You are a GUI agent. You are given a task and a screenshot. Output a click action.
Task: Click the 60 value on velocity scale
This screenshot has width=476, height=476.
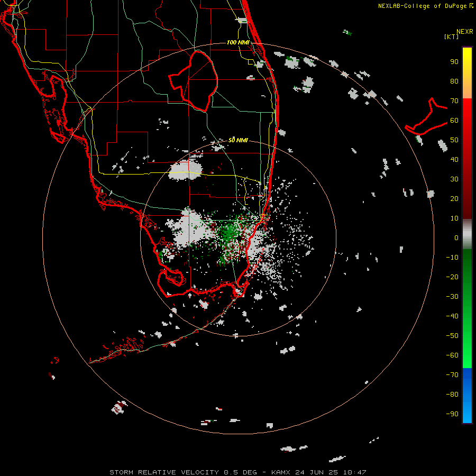click(454, 121)
